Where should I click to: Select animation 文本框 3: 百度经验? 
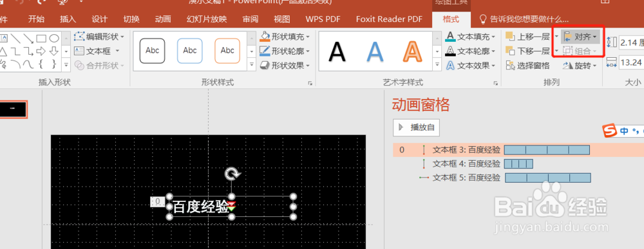click(x=518, y=150)
